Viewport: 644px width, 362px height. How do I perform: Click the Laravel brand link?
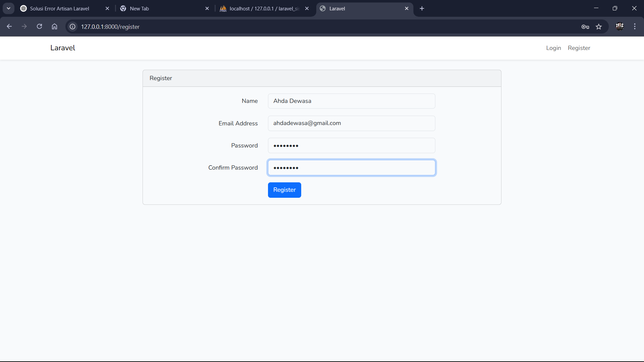[63, 48]
